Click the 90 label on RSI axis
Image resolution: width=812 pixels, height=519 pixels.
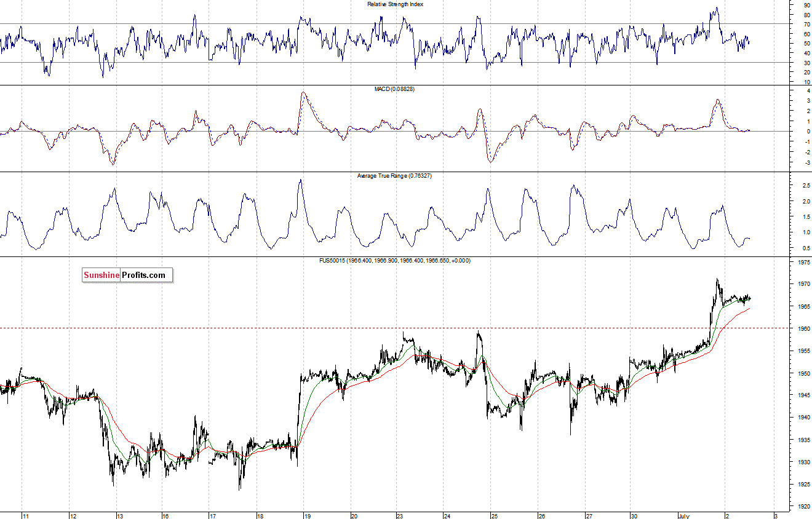tap(806, 5)
